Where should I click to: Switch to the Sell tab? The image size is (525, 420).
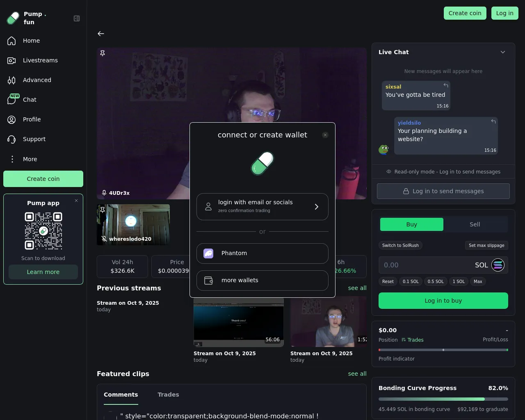475,224
